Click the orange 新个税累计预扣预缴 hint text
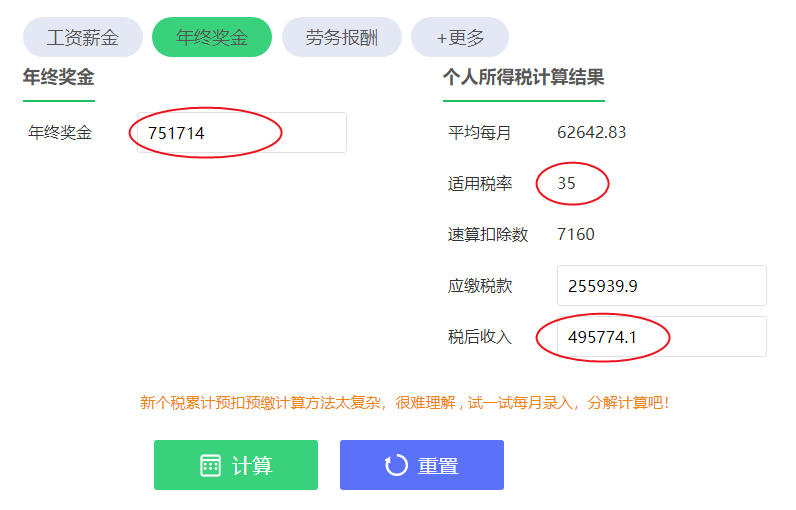796x510 pixels. click(x=405, y=403)
